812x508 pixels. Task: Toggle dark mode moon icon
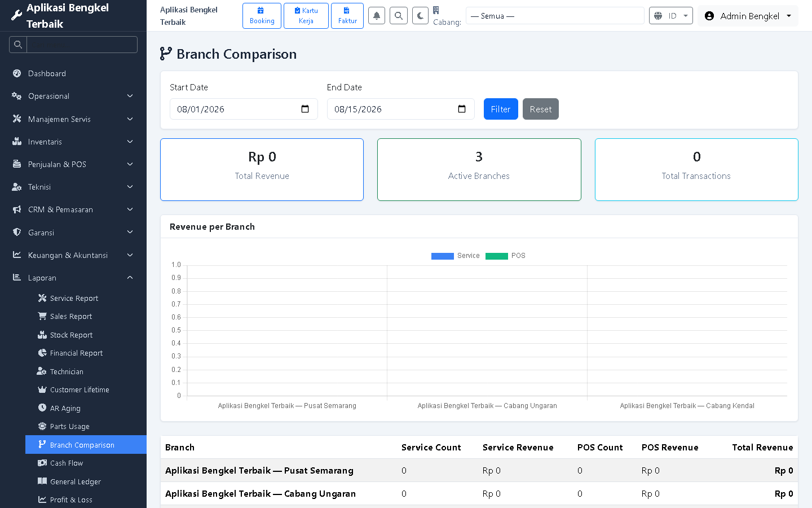[421, 16]
